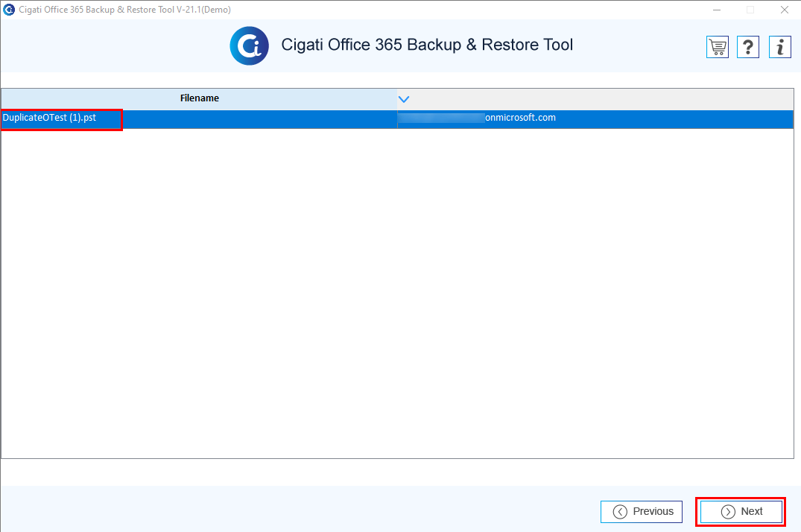Click the app icon in title bar
Screen dimensions: 801x532
[9, 10]
